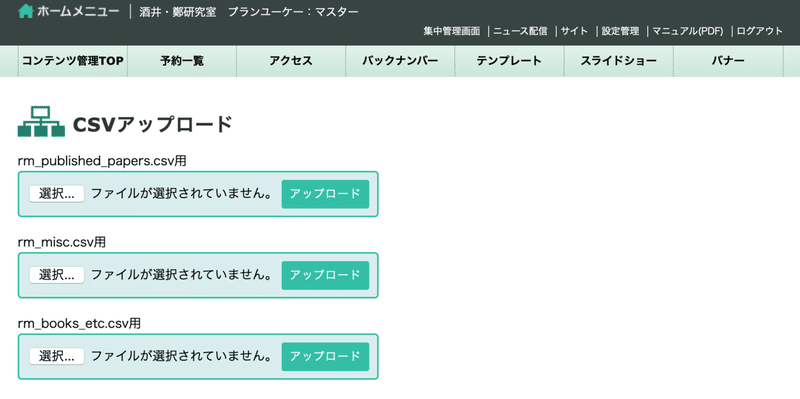
Task: Upload the rm_published_papers.csv file
Action: click(325, 194)
